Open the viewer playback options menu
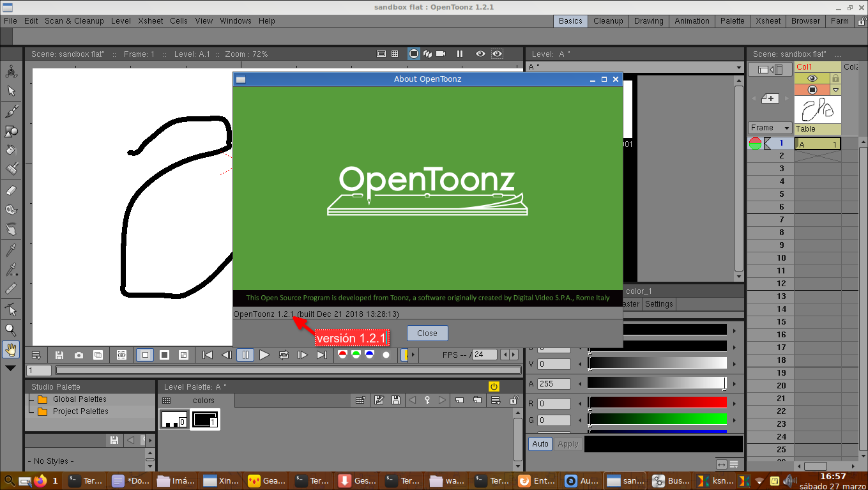 point(36,355)
